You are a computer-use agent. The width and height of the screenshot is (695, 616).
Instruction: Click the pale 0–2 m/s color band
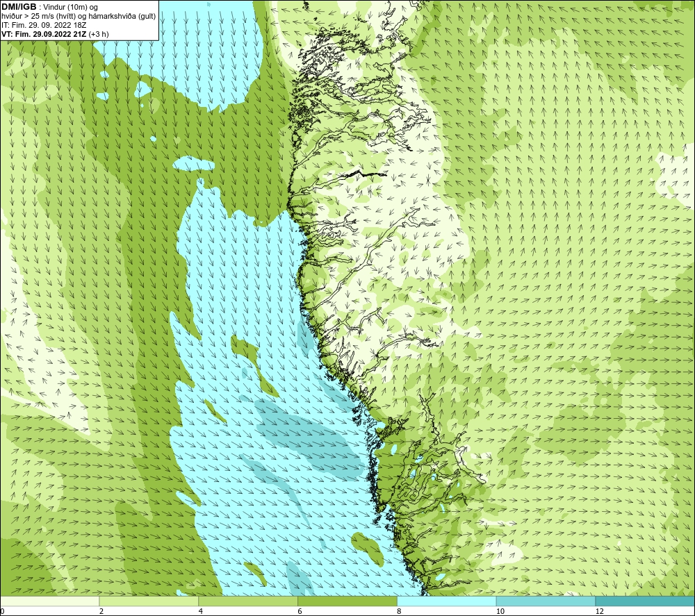click(x=49, y=601)
